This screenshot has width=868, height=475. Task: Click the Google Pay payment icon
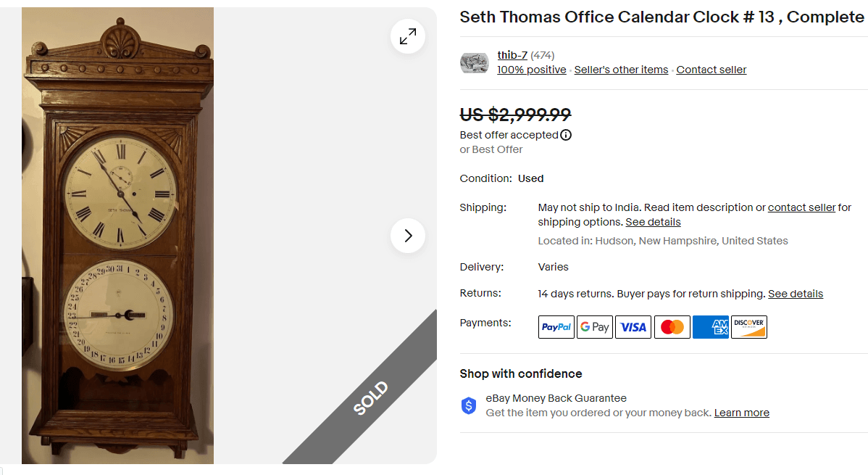click(594, 326)
